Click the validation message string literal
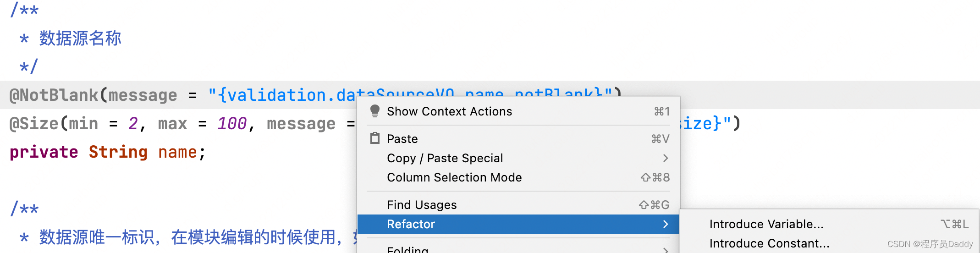The image size is (980, 253). click(282, 94)
